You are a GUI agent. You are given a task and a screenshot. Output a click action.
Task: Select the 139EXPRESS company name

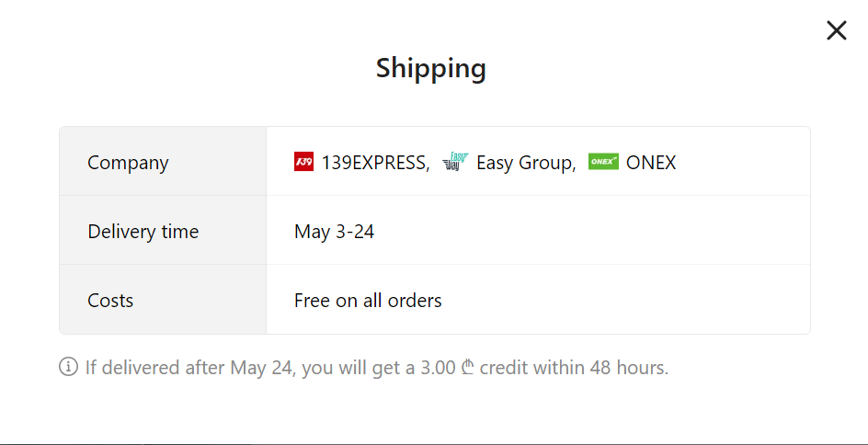point(375,163)
